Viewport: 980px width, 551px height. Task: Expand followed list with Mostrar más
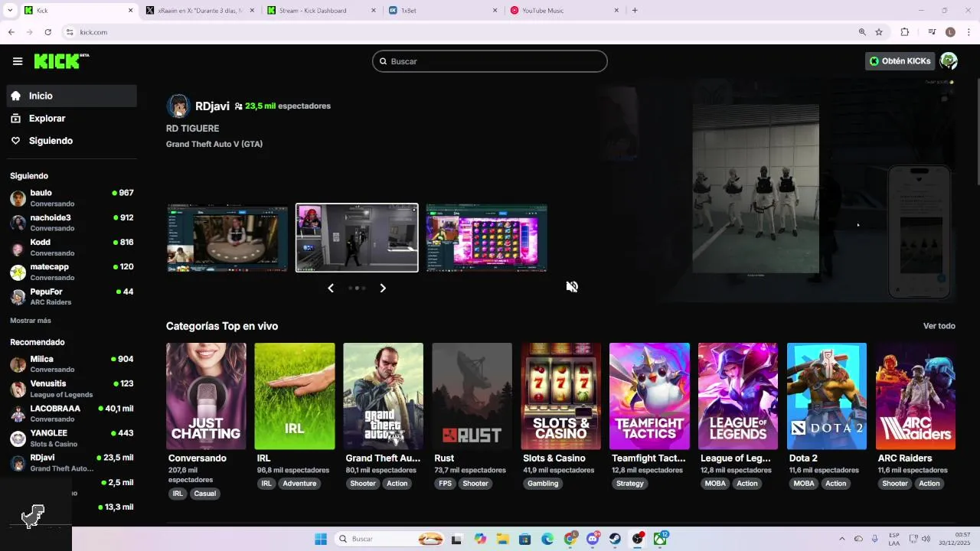coord(31,321)
